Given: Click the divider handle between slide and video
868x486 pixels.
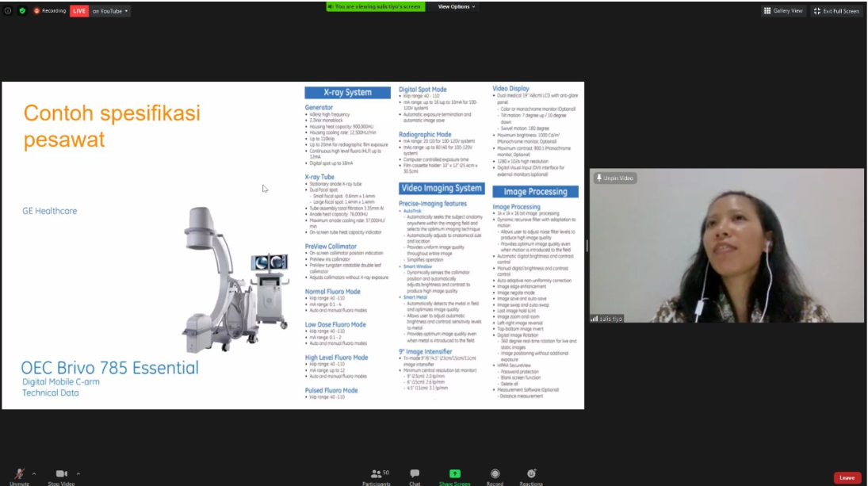Looking at the screenshot, I should coord(587,246).
